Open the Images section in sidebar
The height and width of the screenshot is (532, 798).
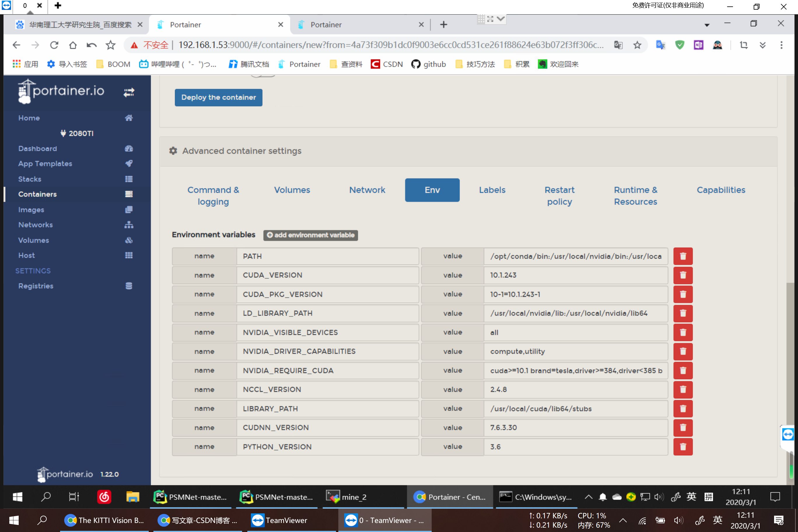tap(31, 209)
